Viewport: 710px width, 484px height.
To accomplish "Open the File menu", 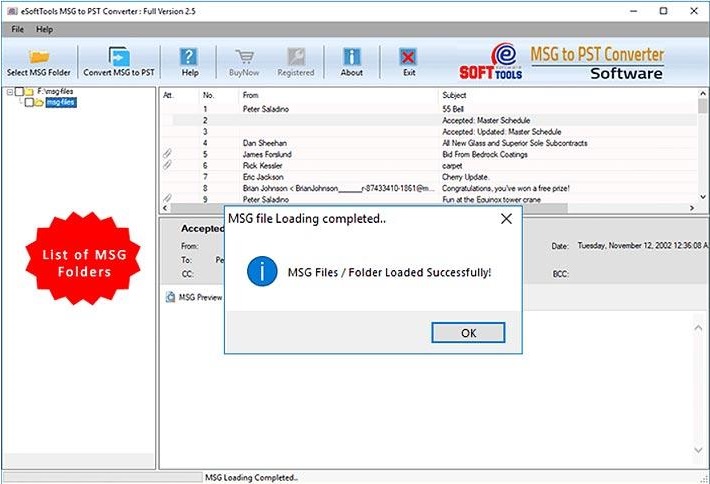I will pyautogui.click(x=18, y=29).
